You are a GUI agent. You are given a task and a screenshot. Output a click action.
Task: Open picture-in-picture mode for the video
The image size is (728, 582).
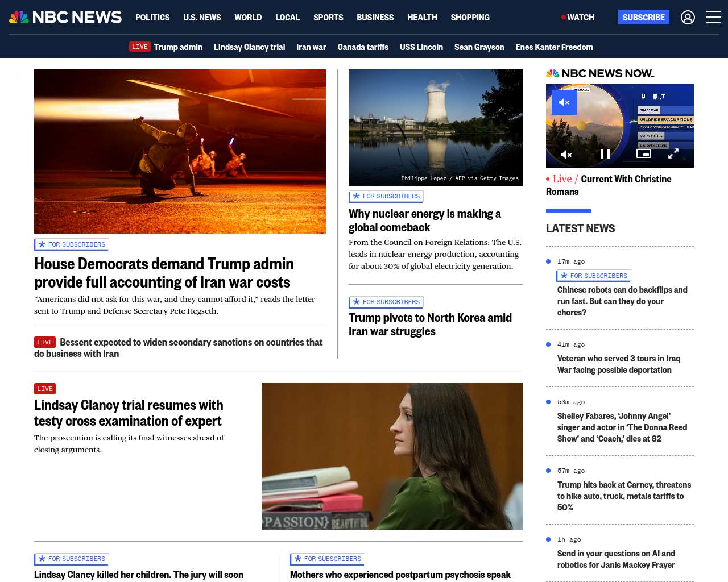643,153
